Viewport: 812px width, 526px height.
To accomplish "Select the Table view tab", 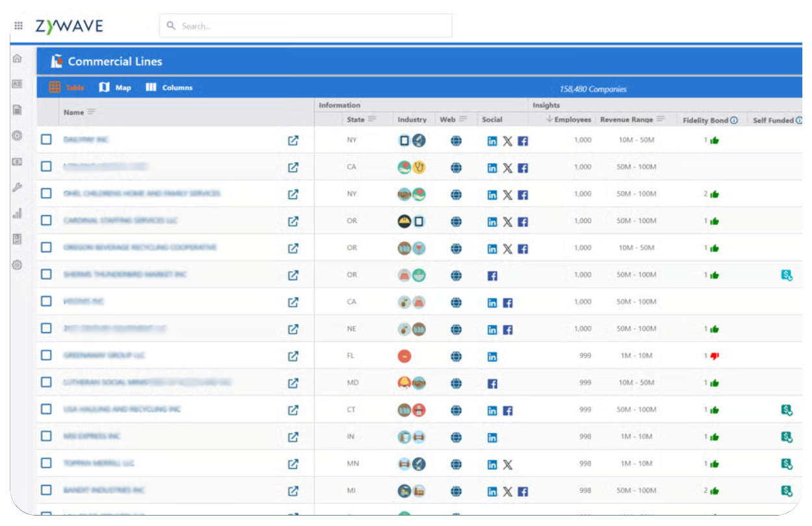I will (67, 88).
